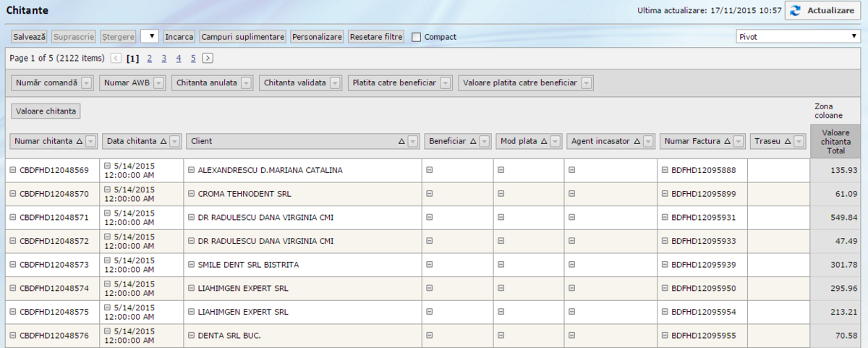Open the dropdown next to Ștergere
868x348 pixels.
(x=150, y=36)
